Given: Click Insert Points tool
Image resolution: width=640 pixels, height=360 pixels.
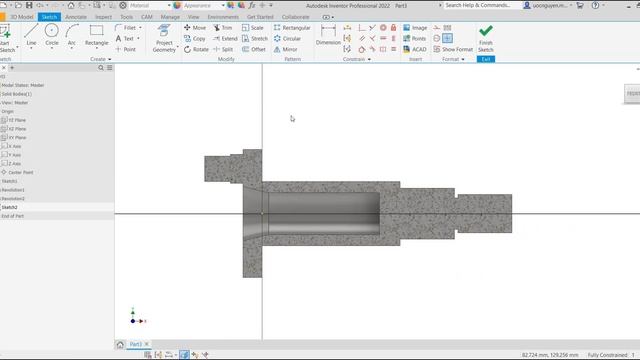Looking at the screenshot, I should [414, 38].
